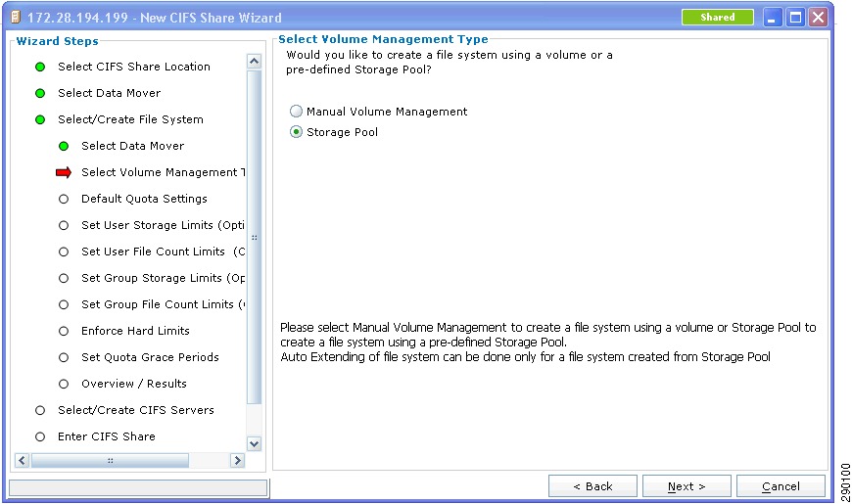Viewport: 852px width, 504px height.
Task: Click the up arrow of the wizard steps scrollbar
Action: (254, 61)
